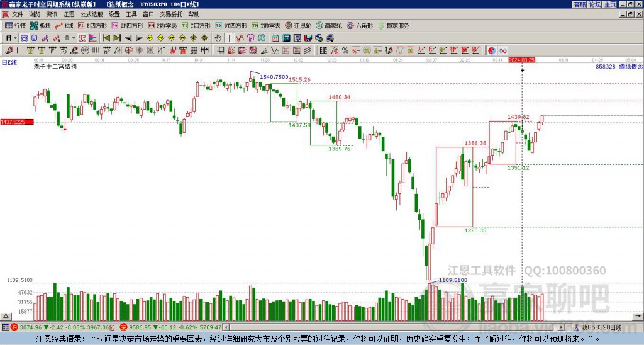
Task: Open the 行情 quotes view
Action: coord(15,25)
